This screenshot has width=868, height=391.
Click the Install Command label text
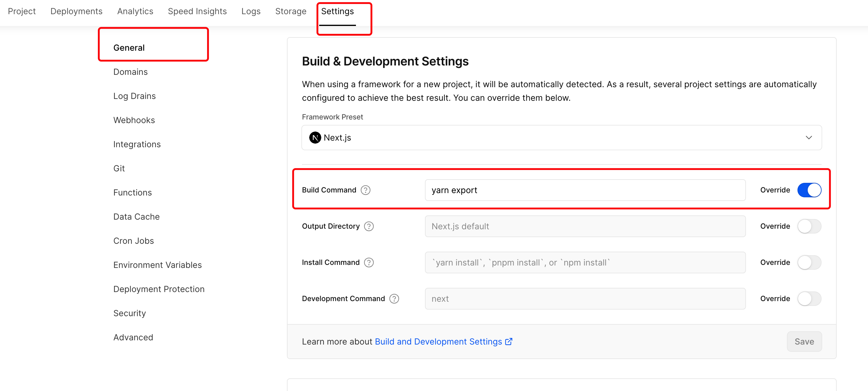click(331, 262)
